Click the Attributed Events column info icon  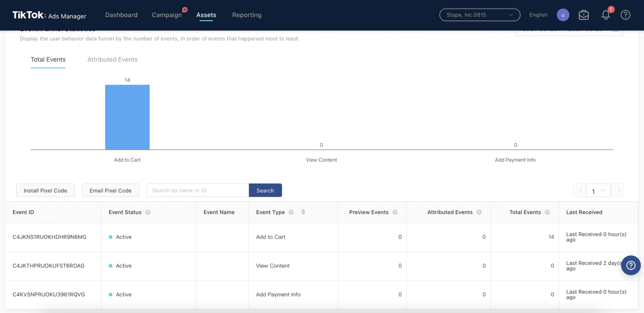pyautogui.click(x=479, y=212)
